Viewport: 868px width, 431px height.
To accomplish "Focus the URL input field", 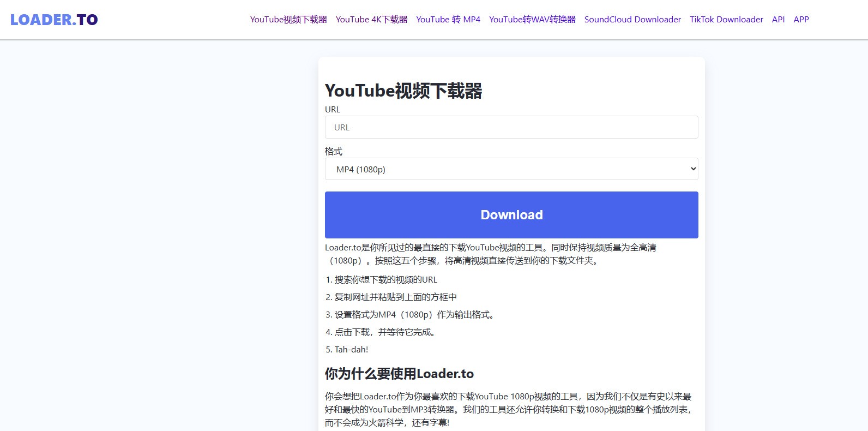I will click(x=511, y=127).
